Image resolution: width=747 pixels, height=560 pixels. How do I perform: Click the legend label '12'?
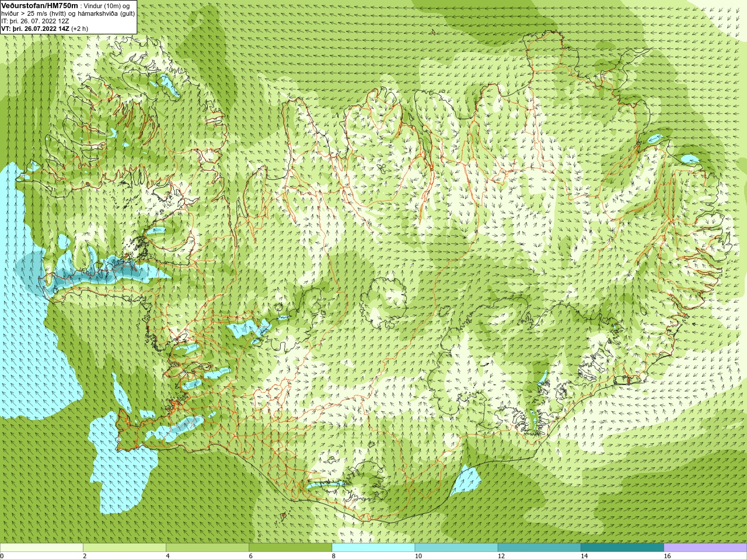(x=501, y=556)
